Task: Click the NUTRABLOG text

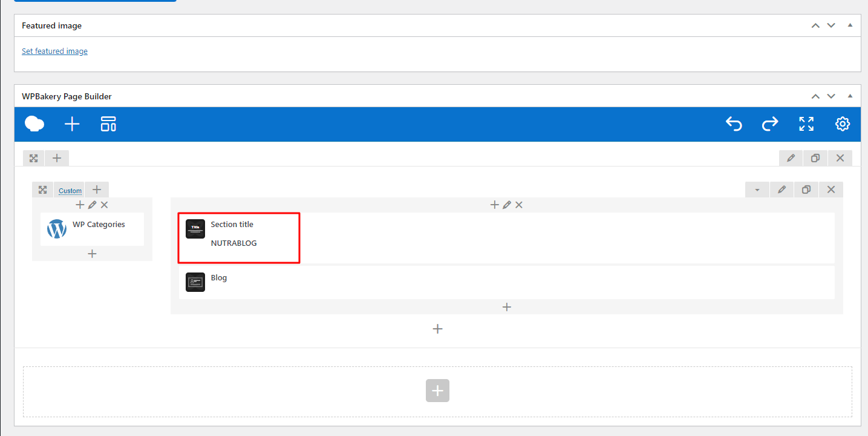Action: tap(233, 243)
